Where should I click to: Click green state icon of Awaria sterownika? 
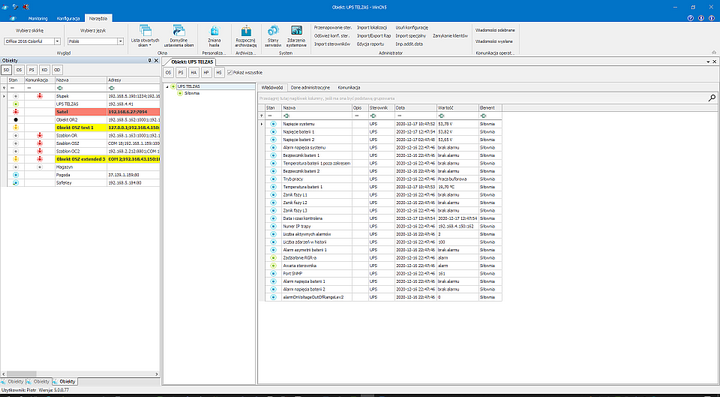click(x=273, y=266)
